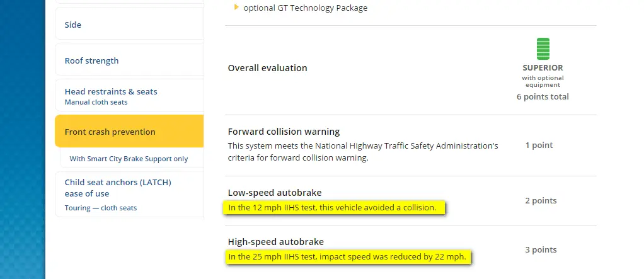
Task: Click the Front crash prevention tab
Action: (110, 132)
